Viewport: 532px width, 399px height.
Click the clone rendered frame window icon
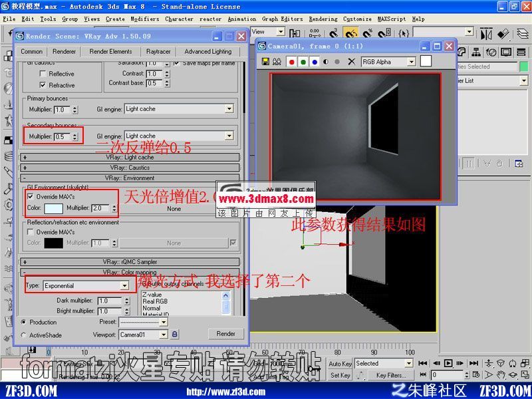click(x=277, y=62)
